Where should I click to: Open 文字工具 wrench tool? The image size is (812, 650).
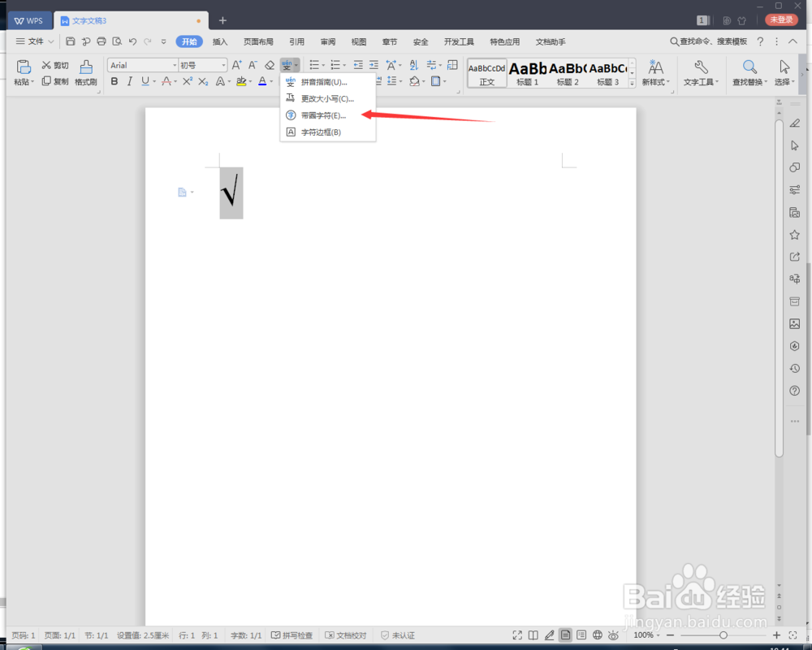(702, 72)
